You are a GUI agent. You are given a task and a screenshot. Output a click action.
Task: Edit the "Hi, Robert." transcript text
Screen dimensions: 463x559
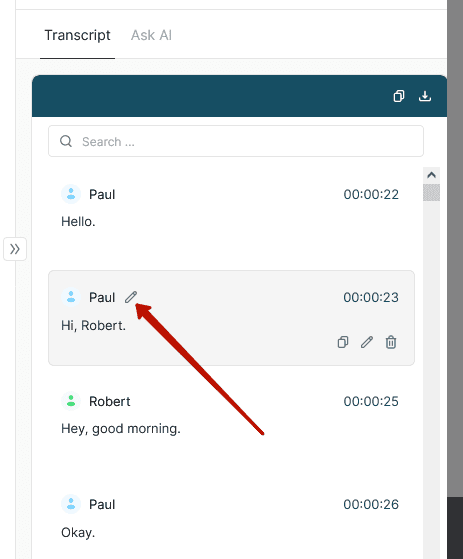(367, 342)
